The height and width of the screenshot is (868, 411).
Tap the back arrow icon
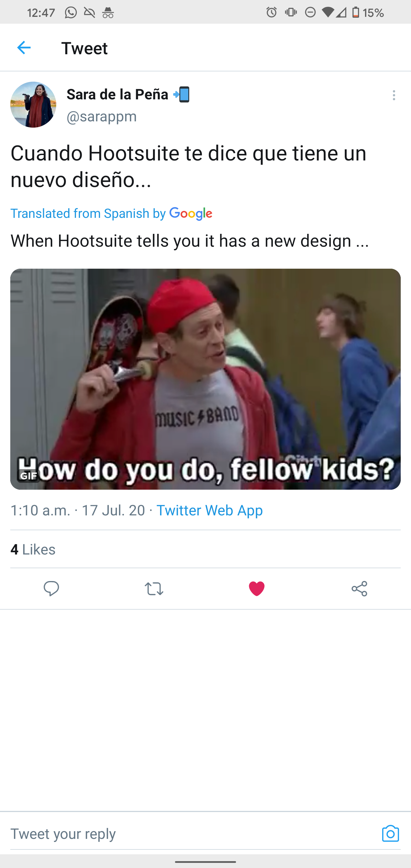point(24,47)
